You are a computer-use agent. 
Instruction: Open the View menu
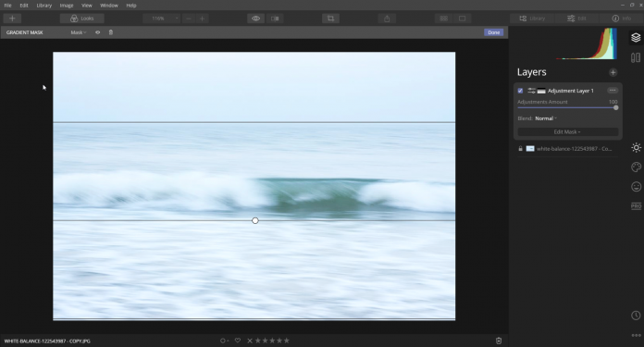pos(87,6)
